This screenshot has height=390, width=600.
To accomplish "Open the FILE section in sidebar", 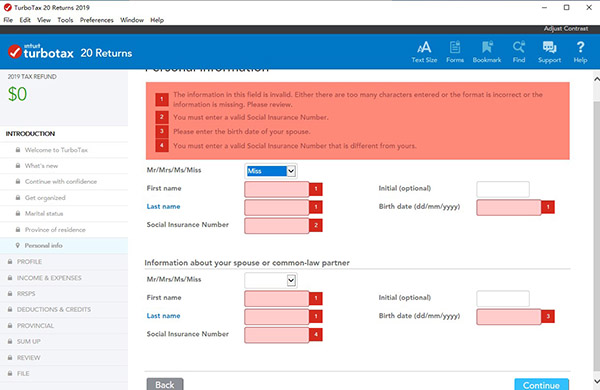I will point(64,373).
